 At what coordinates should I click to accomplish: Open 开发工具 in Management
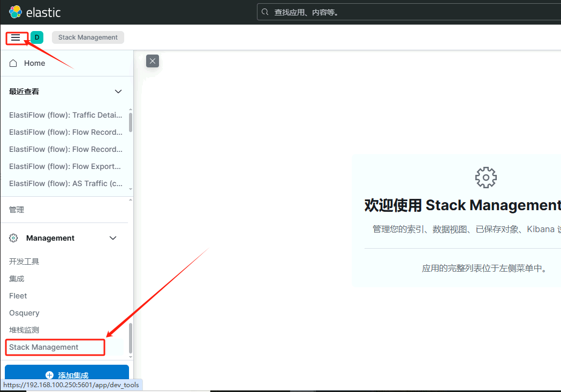coord(24,262)
